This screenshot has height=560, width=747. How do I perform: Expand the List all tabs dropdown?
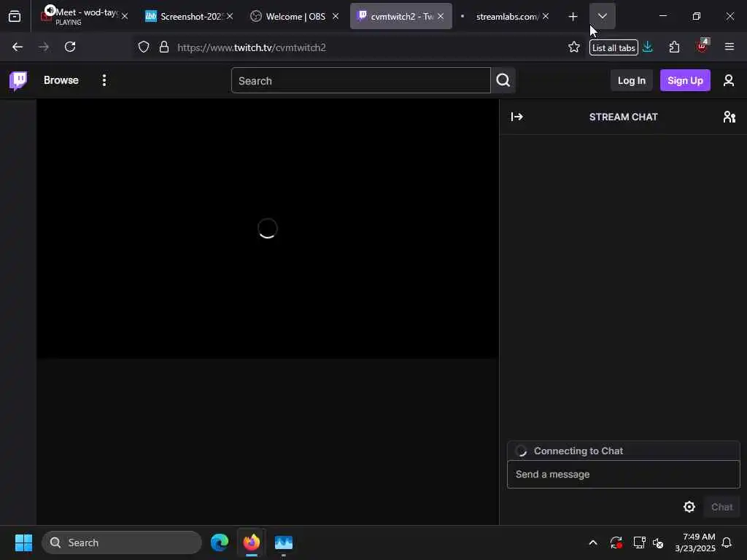602,16
